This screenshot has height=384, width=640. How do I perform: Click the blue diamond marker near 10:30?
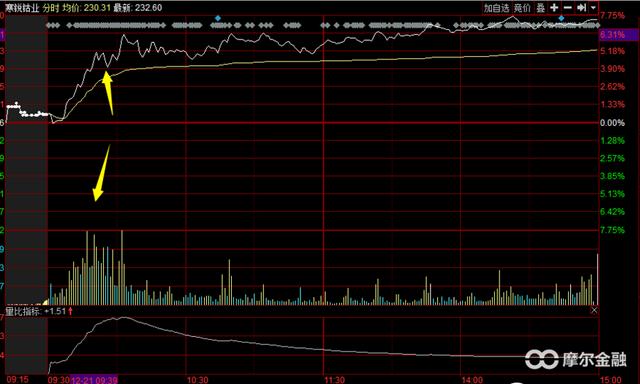coord(218,18)
